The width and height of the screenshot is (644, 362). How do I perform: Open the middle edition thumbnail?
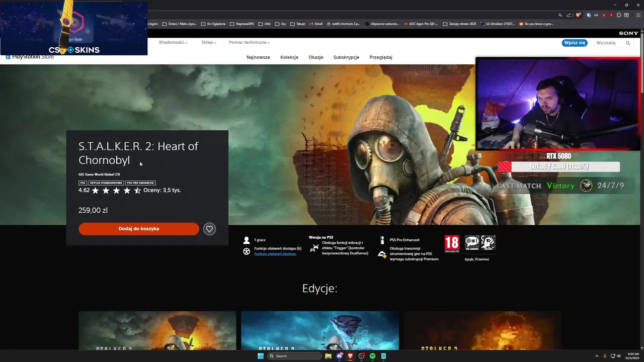[320, 330]
